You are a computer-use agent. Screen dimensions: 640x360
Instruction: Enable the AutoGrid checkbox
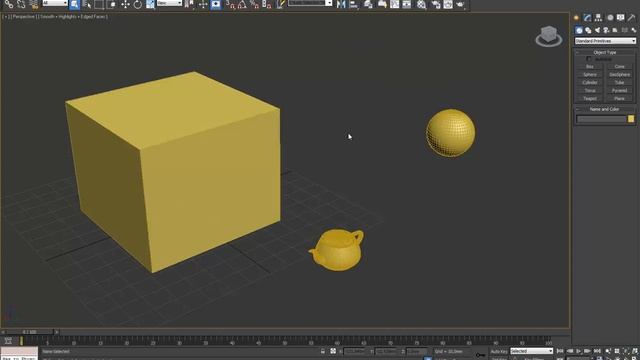[x=589, y=59]
